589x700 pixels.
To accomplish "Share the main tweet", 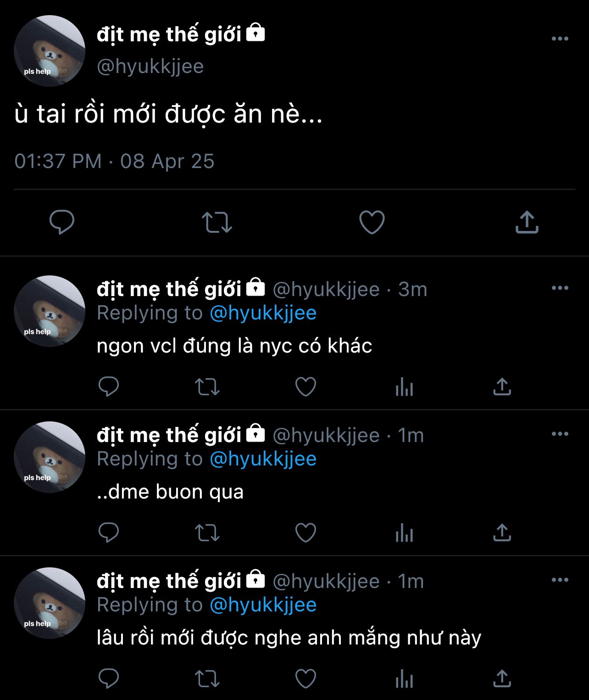I will (x=527, y=222).
